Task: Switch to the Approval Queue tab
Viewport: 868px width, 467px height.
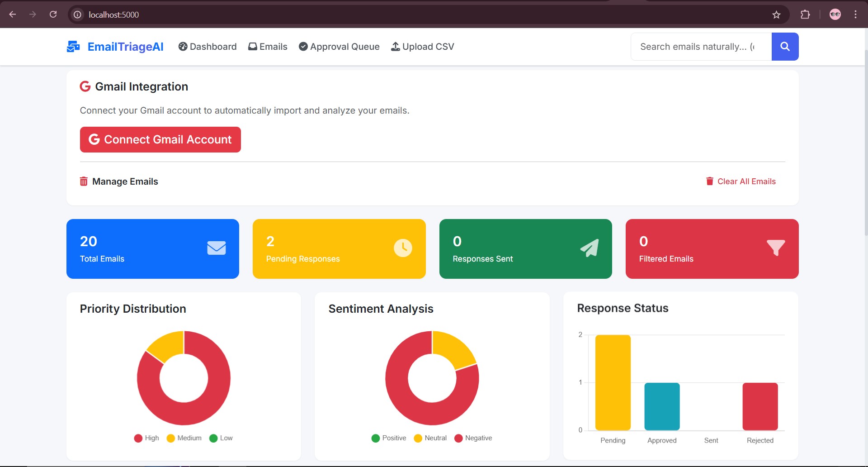Action: (339, 46)
